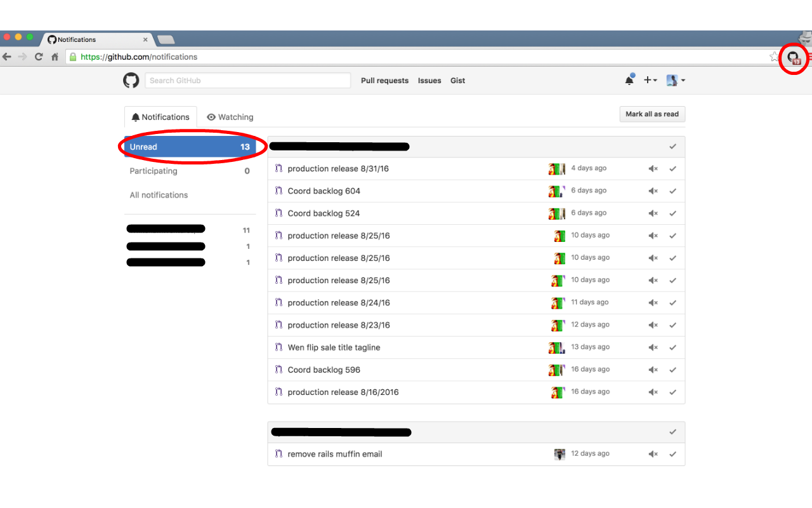Mark 'production release 8/16/2016' as read

(672, 391)
